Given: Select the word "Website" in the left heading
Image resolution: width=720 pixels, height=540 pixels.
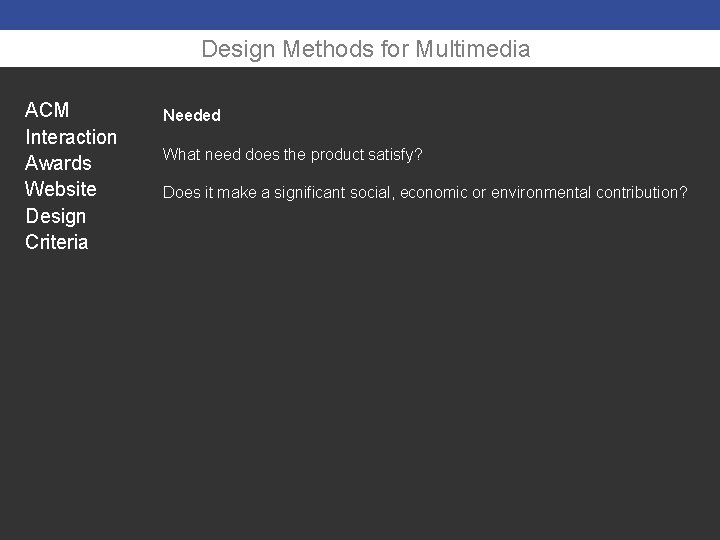Looking at the screenshot, I should tap(61, 189).
